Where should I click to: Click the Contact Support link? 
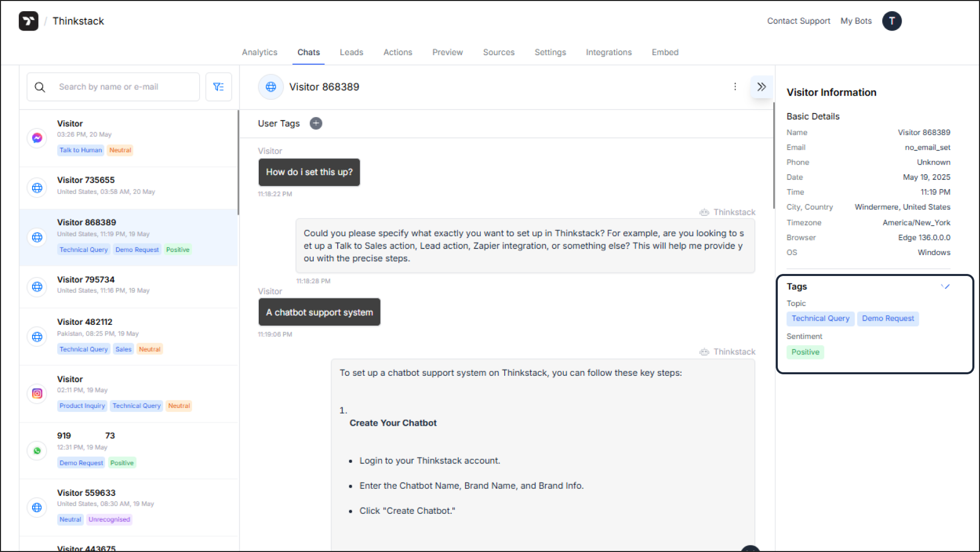pos(799,21)
